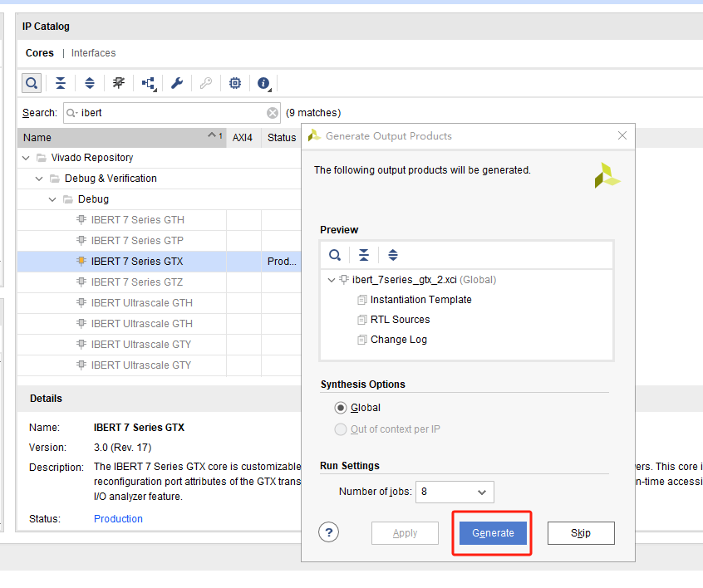Click the Vivado Repository folder label
This screenshot has width=703, height=588.
[x=92, y=158]
